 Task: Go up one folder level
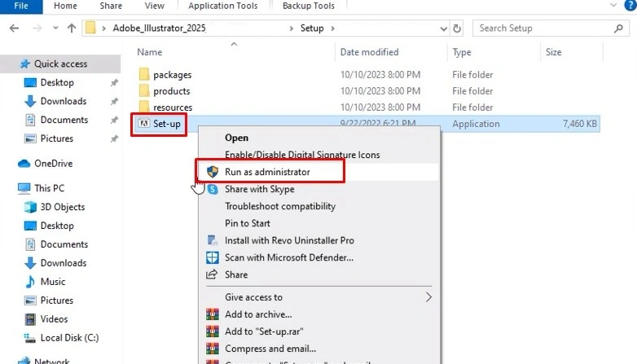pos(72,28)
